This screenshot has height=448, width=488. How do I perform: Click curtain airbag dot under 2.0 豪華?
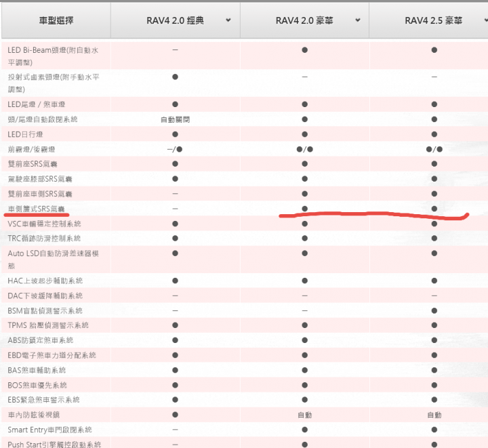[305, 209]
